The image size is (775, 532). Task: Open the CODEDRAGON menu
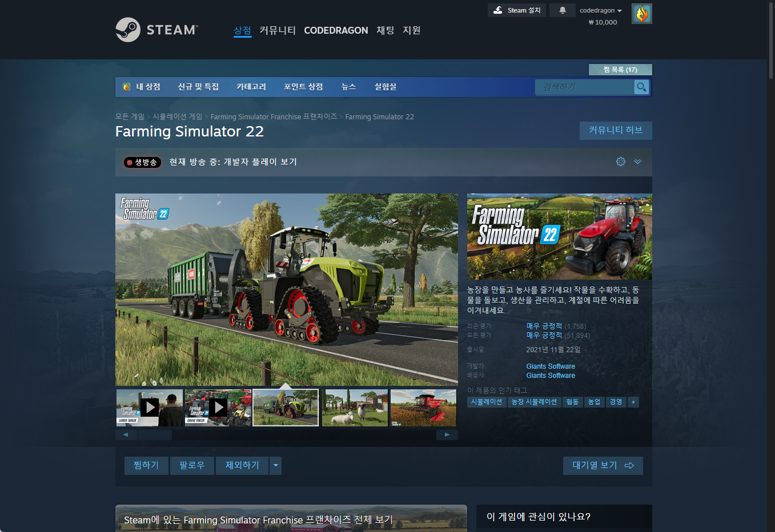tap(336, 30)
